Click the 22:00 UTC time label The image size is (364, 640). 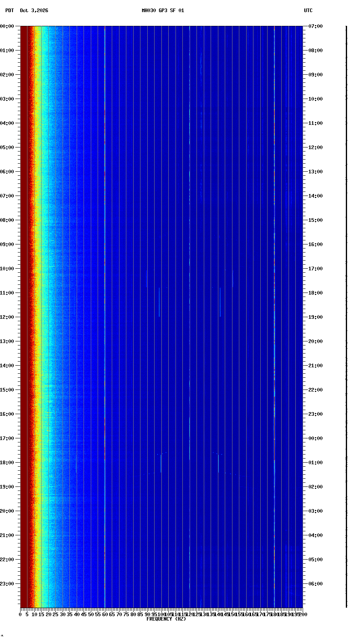tap(316, 390)
